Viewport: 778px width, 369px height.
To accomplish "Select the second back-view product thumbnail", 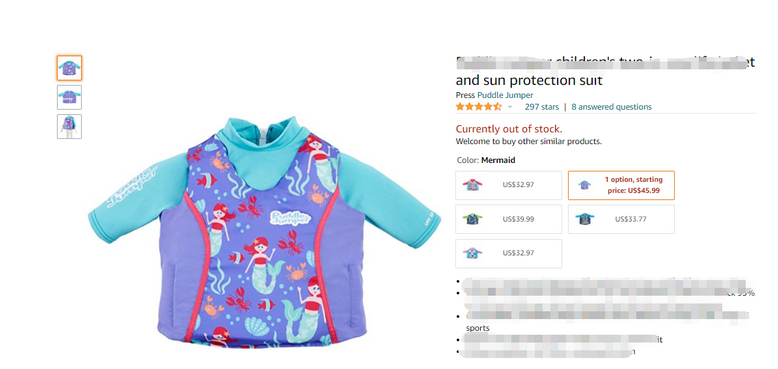I will pyautogui.click(x=69, y=97).
